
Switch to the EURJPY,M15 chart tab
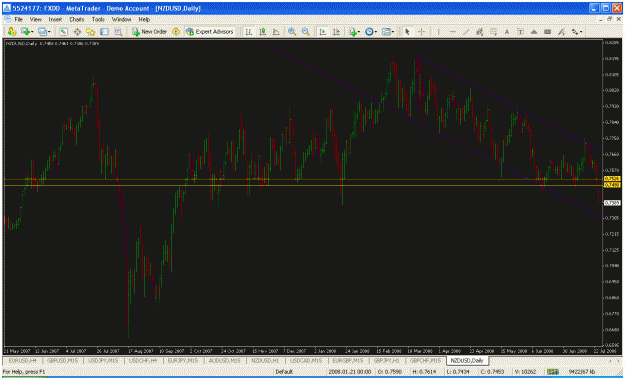tap(183, 360)
